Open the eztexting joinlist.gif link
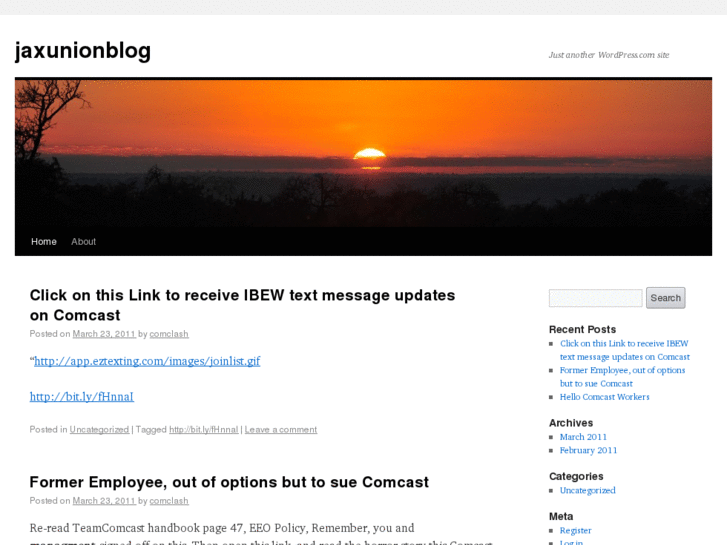 [147, 361]
